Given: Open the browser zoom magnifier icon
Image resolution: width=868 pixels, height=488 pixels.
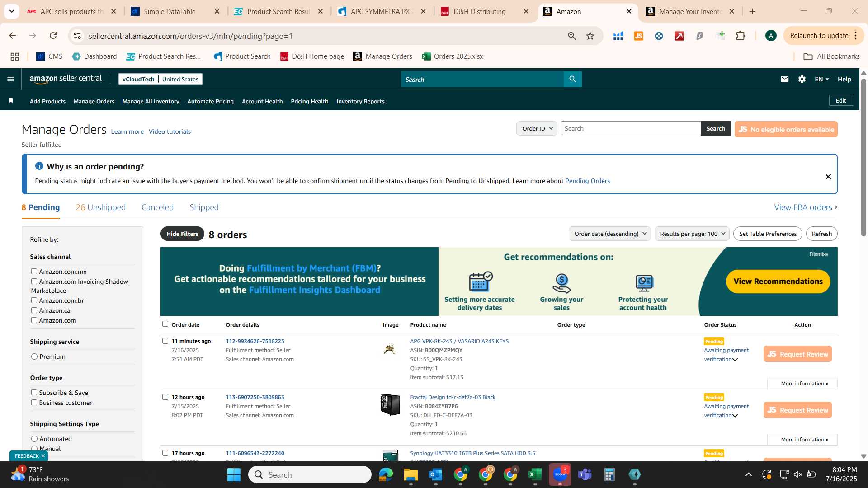Looking at the screenshot, I should coord(572,36).
